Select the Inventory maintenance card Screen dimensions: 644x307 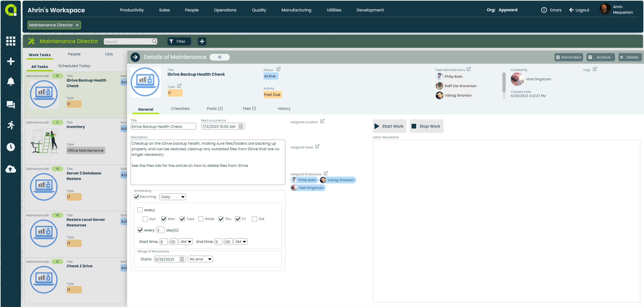pyautogui.click(x=76, y=141)
